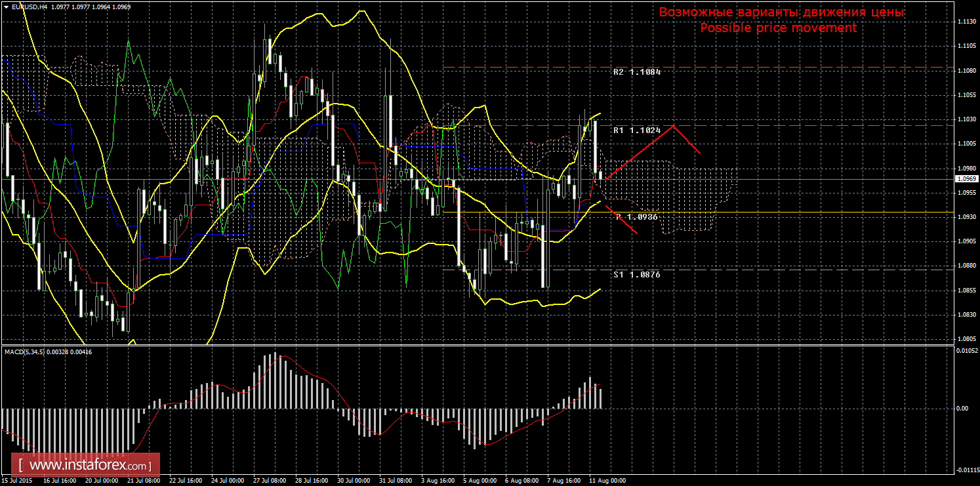Click the 16 Jul 16:00 time label
Image resolution: width=980 pixels, height=486 pixels.
click(x=58, y=481)
